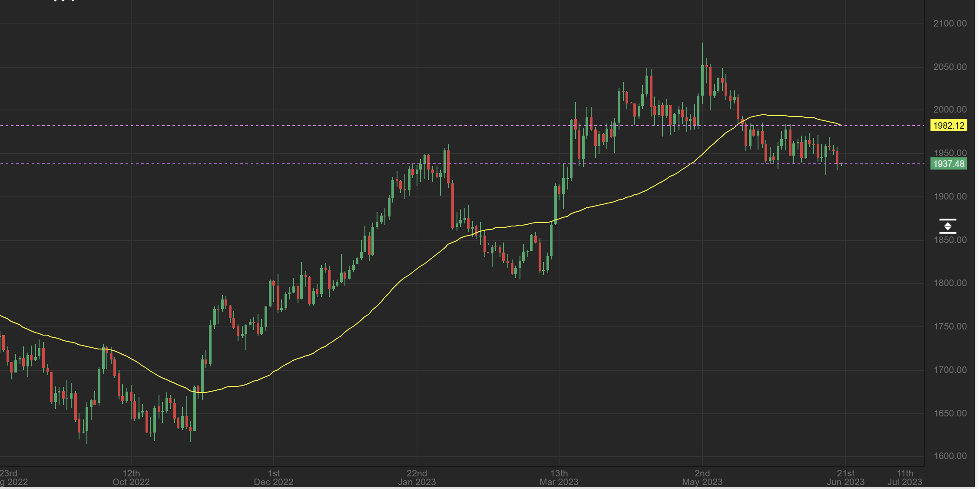Image resolution: width=980 pixels, height=489 pixels.
Task: Click the 21st Jun 2023 date label
Action: coord(845,477)
